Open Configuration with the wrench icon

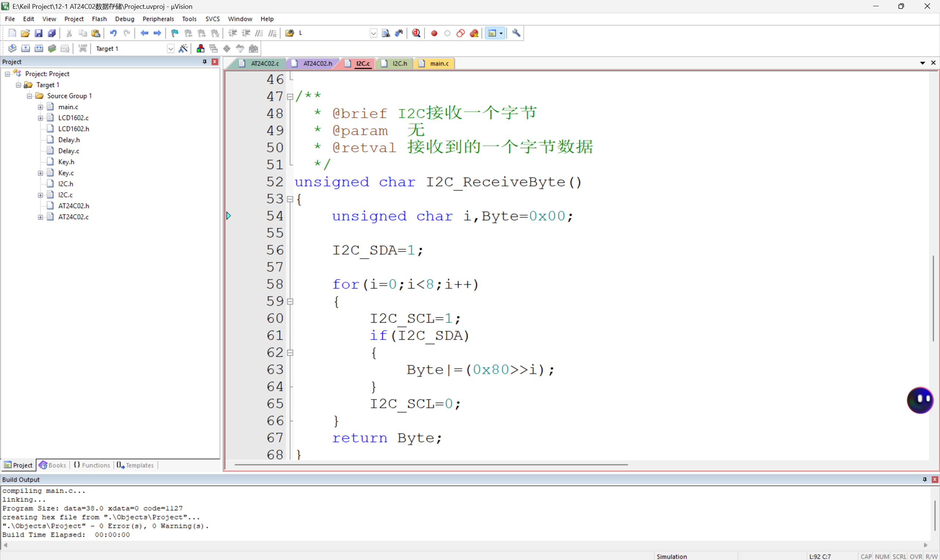tap(516, 33)
